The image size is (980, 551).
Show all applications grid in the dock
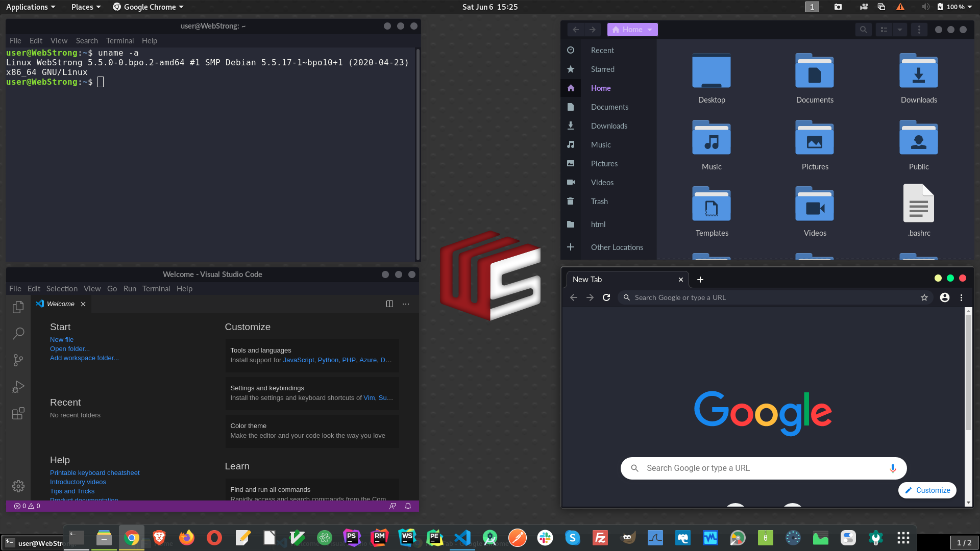(903, 537)
